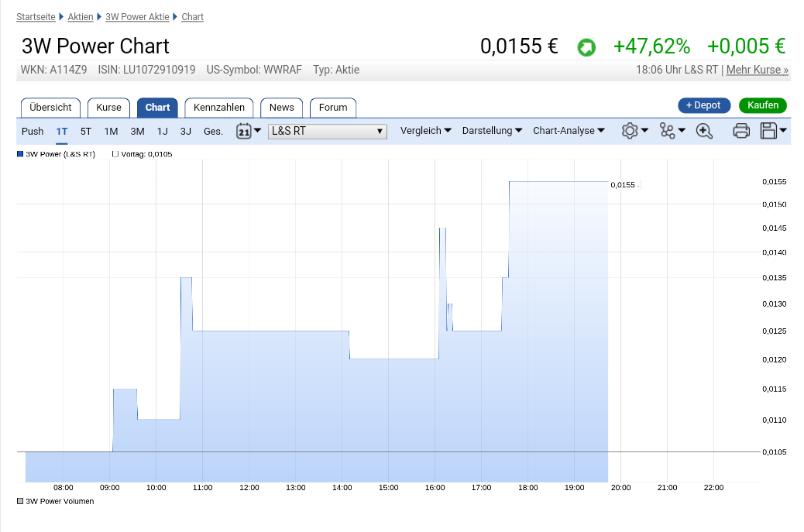Open the Übersicht tab
This screenshot has width=804, height=532.
50,108
